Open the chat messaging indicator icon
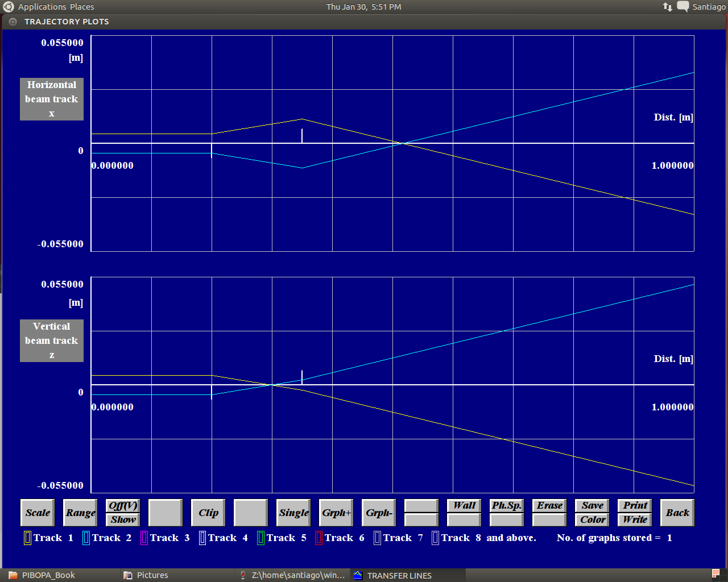728x582 pixels. 683,7
